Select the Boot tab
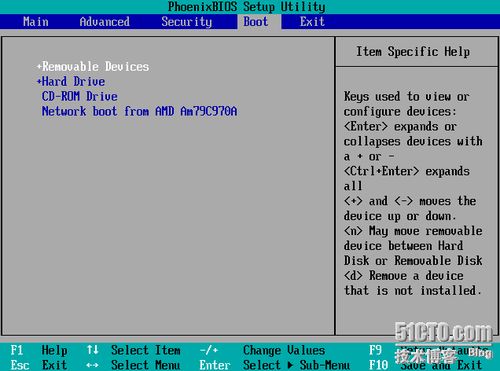The width and height of the screenshot is (500, 371). [x=256, y=22]
